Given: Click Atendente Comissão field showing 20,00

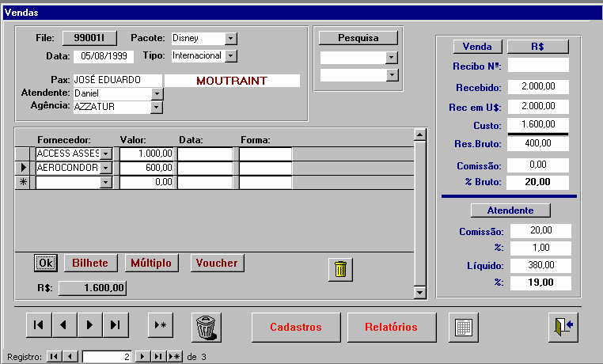Looking at the screenshot, I should [x=540, y=230].
